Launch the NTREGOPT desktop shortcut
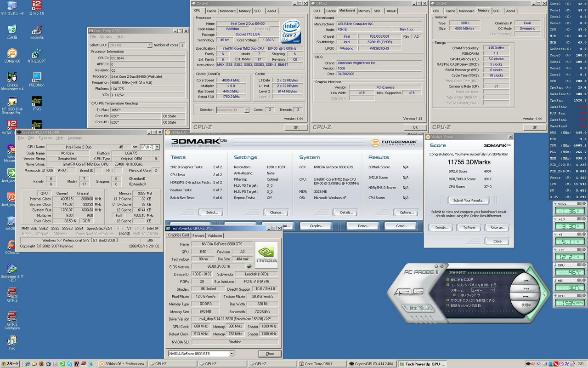 pyautogui.click(x=37, y=54)
